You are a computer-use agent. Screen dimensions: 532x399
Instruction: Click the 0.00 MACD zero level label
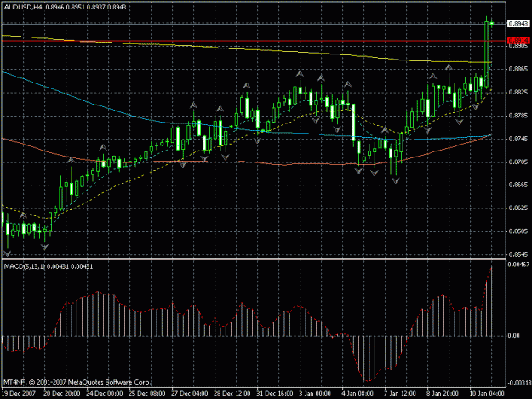coord(514,335)
